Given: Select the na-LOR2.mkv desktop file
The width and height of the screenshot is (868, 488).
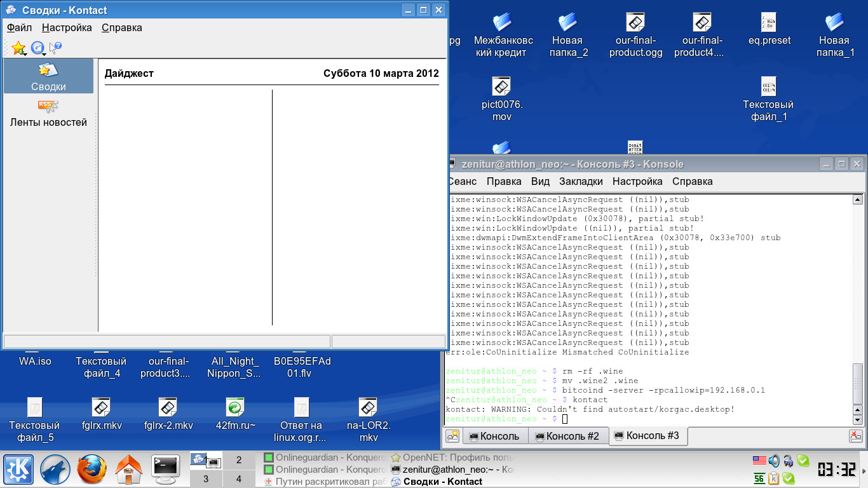Looking at the screenshot, I should 369,420.
